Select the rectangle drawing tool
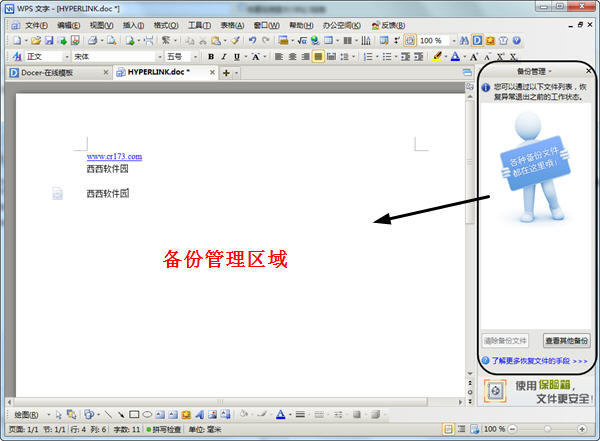The height and width of the screenshot is (441, 600). [x=134, y=415]
